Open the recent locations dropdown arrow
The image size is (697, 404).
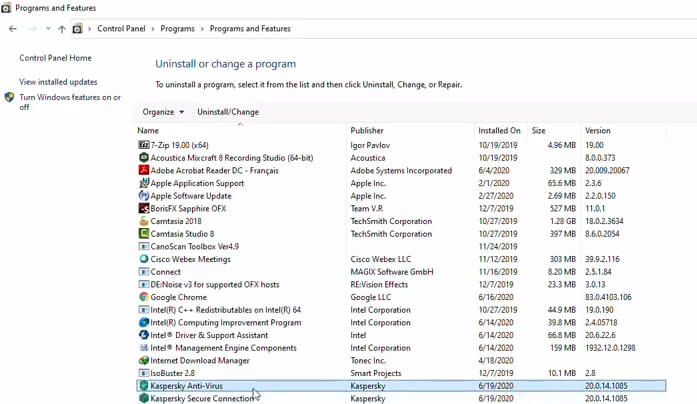48,28
